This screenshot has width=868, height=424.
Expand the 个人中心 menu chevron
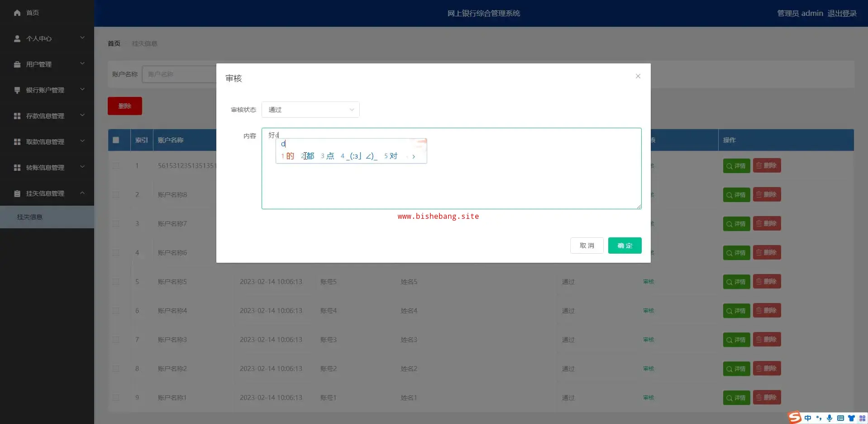(82, 38)
